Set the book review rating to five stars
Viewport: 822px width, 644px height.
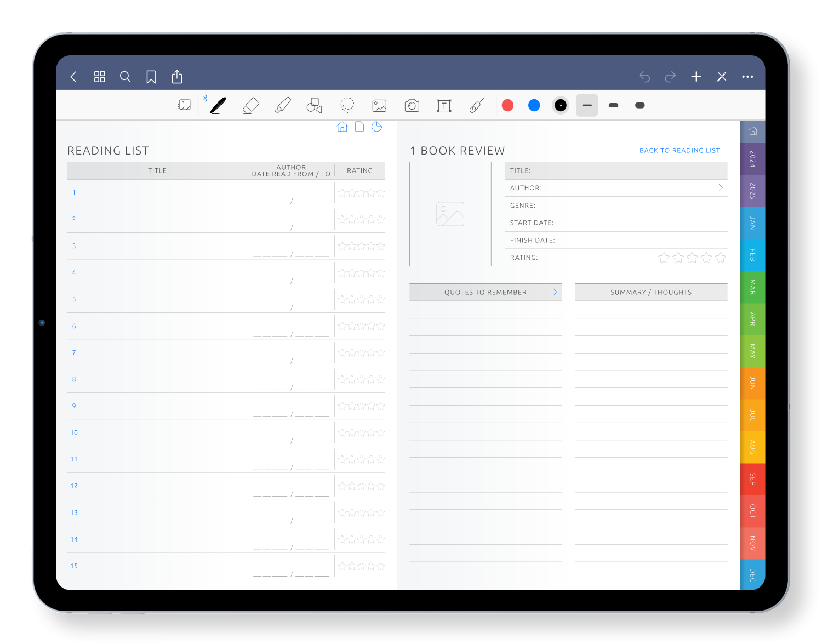coord(721,258)
